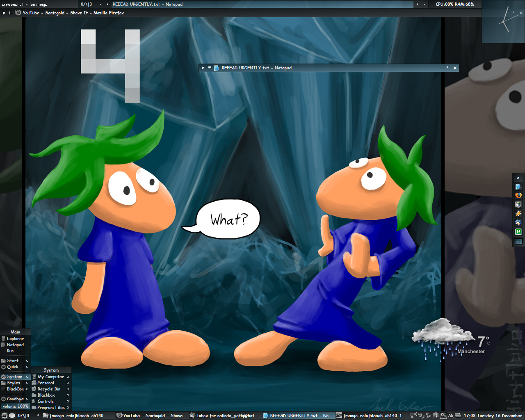Go to previous workspace in top bar
Image resolution: width=525 pixels, height=420 pixels.
pos(101,5)
